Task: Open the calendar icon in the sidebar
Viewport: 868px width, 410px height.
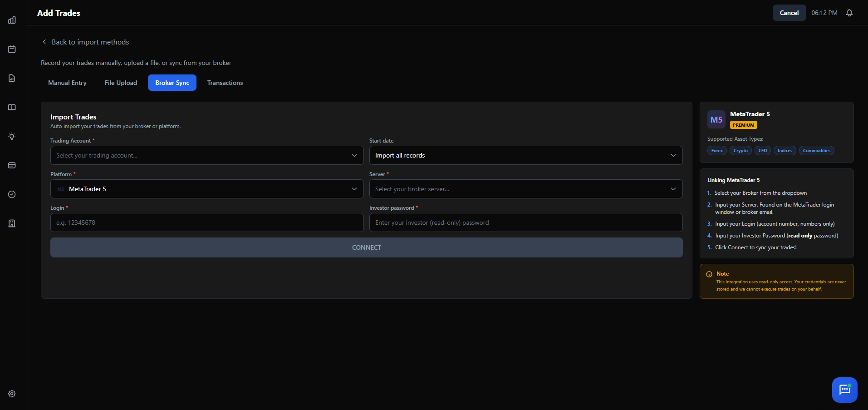Action: pos(11,49)
